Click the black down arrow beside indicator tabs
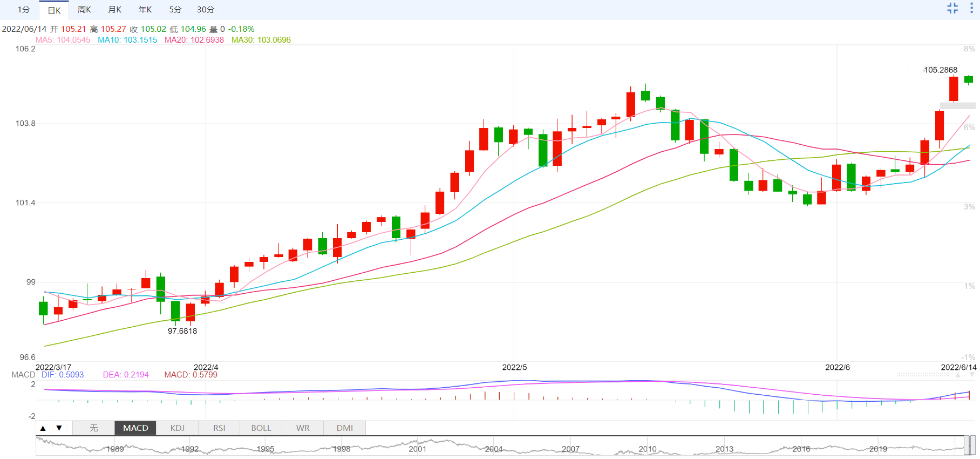The height and width of the screenshot is (459, 980). tap(59, 428)
